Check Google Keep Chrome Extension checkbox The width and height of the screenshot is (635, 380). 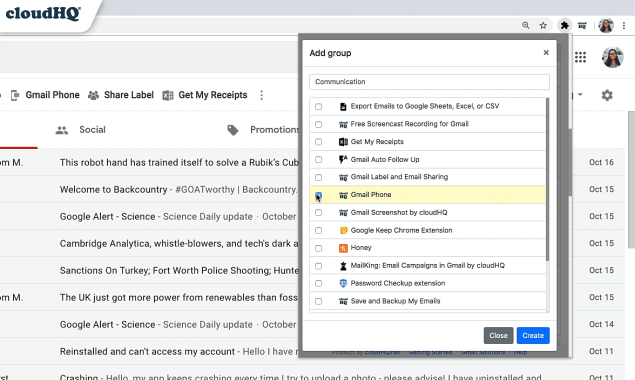[319, 231]
